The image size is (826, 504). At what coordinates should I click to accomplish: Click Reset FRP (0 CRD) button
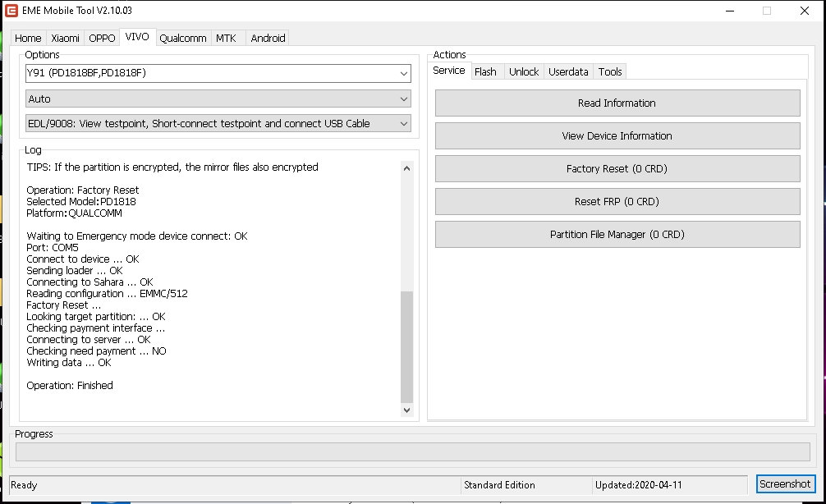[617, 202]
